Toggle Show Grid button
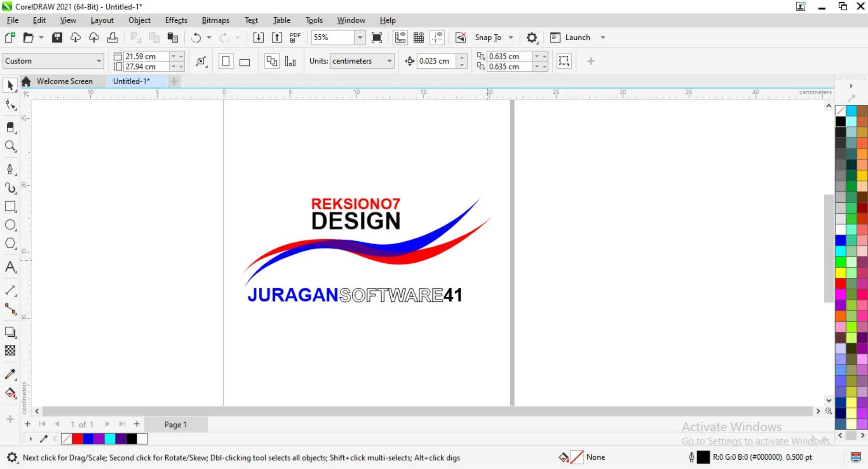The height and width of the screenshot is (469, 868). pyautogui.click(x=419, y=37)
